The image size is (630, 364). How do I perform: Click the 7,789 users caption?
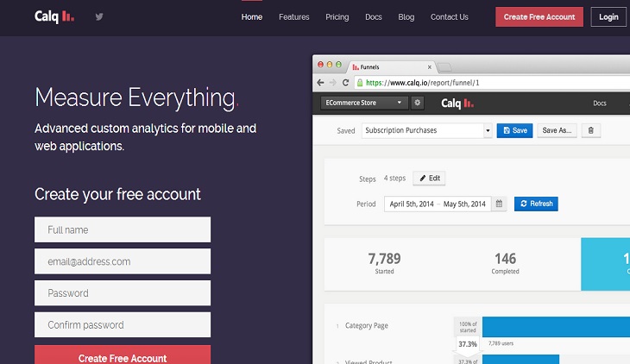click(x=501, y=343)
